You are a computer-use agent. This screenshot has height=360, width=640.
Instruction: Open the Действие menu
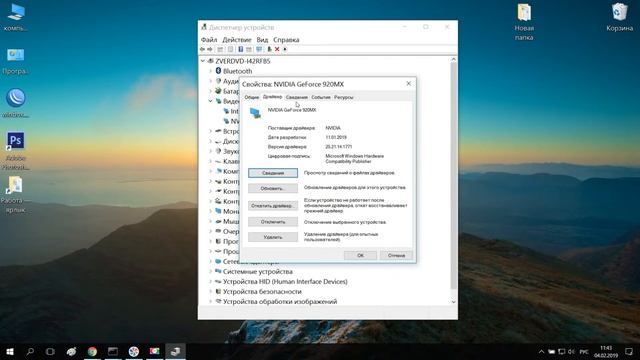tap(237, 40)
